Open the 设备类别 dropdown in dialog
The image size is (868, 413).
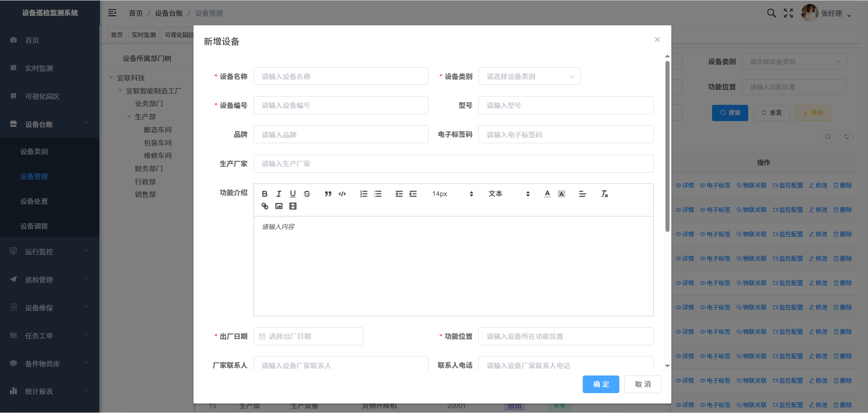[529, 76]
